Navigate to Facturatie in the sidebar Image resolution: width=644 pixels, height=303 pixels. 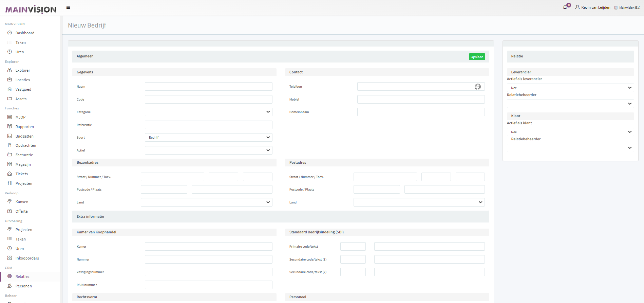point(24,155)
